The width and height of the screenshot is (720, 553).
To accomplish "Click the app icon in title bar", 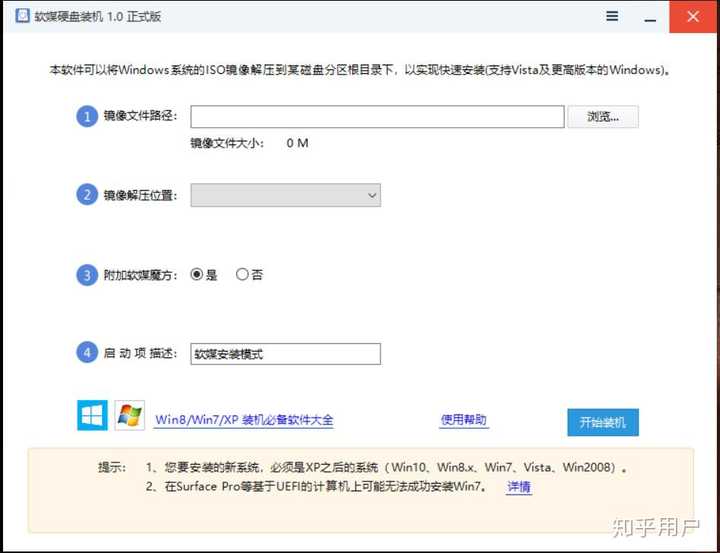I will click(x=22, y=16).
